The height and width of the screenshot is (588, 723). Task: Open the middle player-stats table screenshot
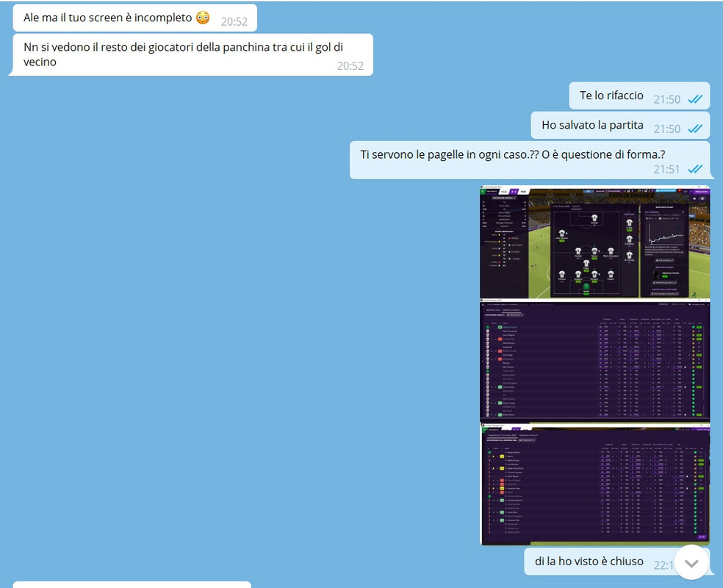[595, 360]
